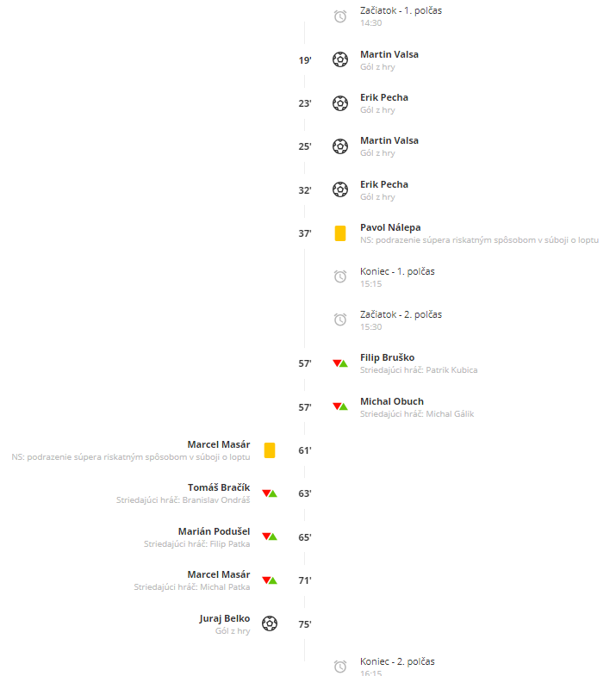Open the Juraj Belko player name
616x676 pixels.
[x=224, y=618]
